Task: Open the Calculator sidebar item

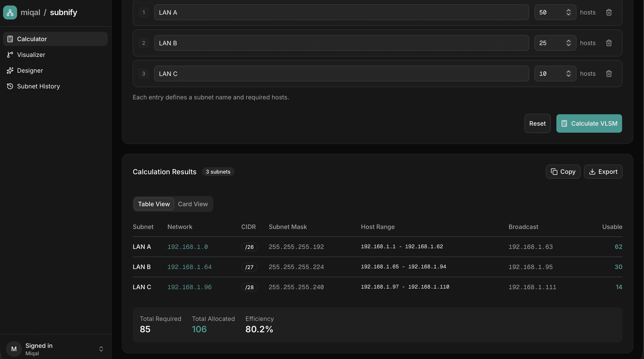Action: point(32,39)
